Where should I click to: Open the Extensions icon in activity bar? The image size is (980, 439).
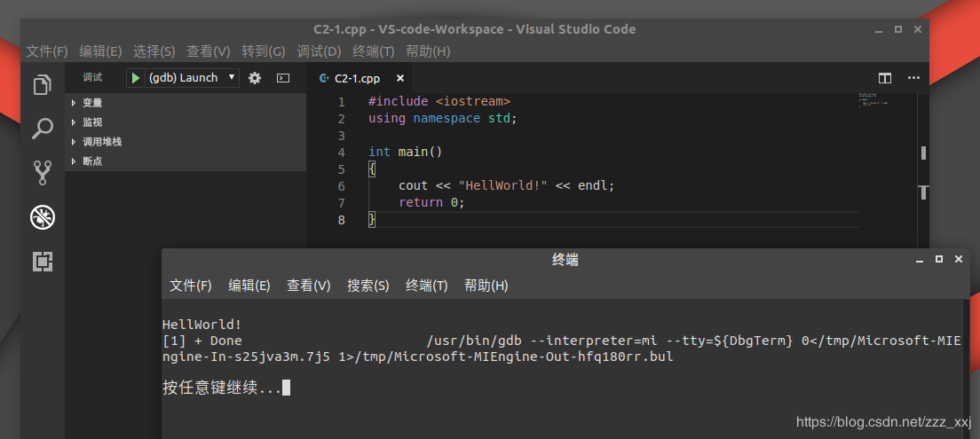(43, 262)
